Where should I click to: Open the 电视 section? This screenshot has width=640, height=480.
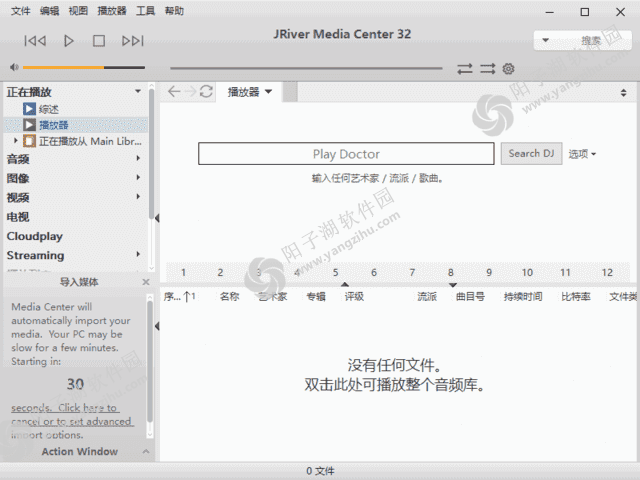pyautogui.click(x=18, y=217)
